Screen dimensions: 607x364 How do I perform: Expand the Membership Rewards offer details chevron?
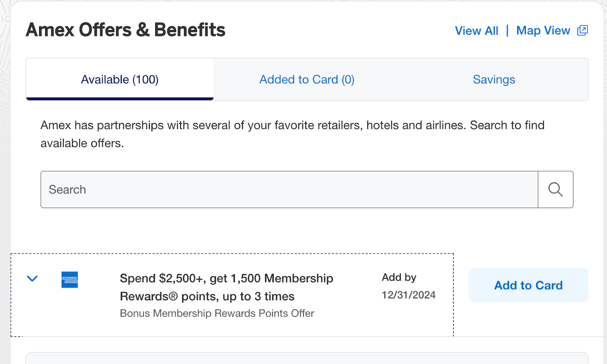click(32, 279)
